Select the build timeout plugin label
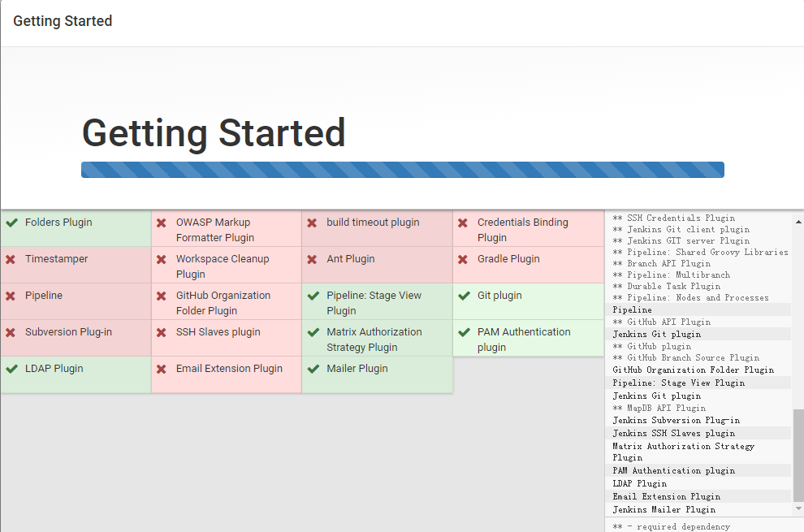 [x=373, y=222]
